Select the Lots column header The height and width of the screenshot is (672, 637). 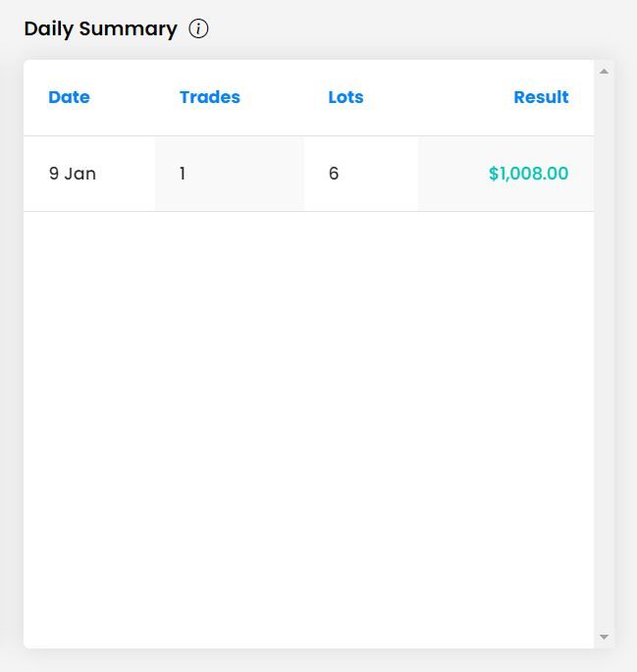coord(345,97)
